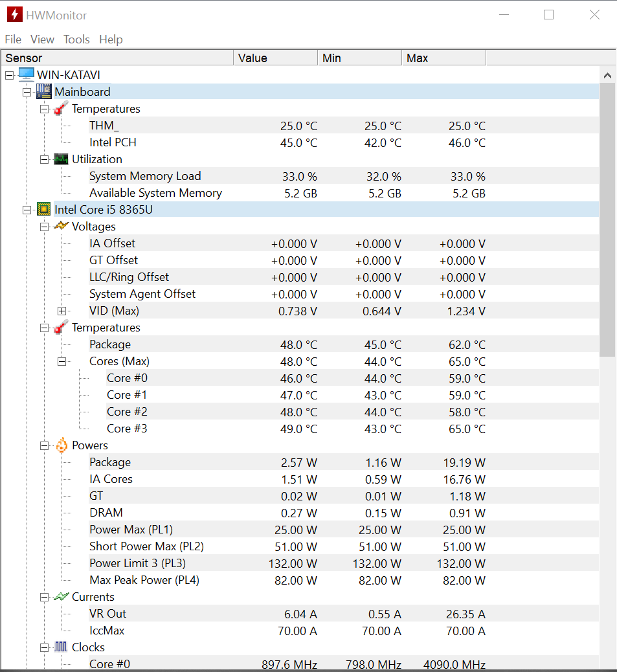Open the View menu

point(42,39)
